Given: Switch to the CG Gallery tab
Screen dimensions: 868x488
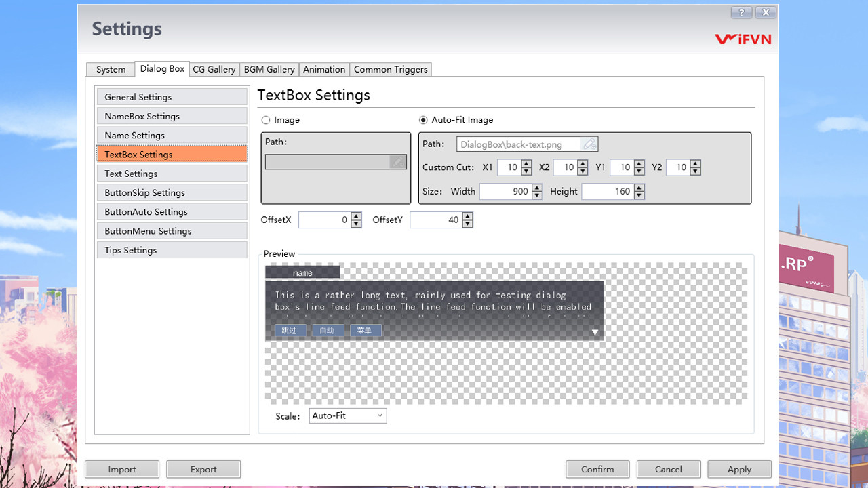Looking at the screenshot, I should click(214, 69).
